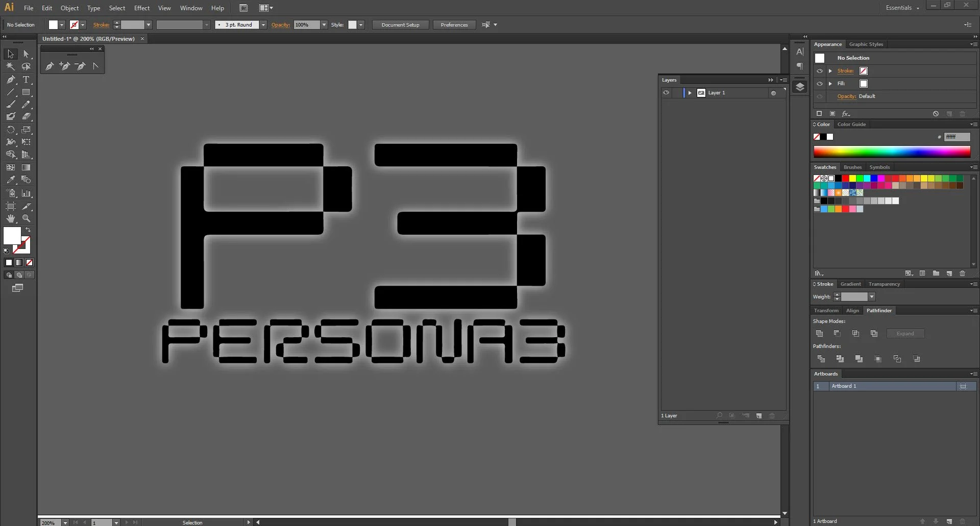Reset default fill and stroke
The width and height of the screenshot is (980, 526).
[x=6, y=251]
